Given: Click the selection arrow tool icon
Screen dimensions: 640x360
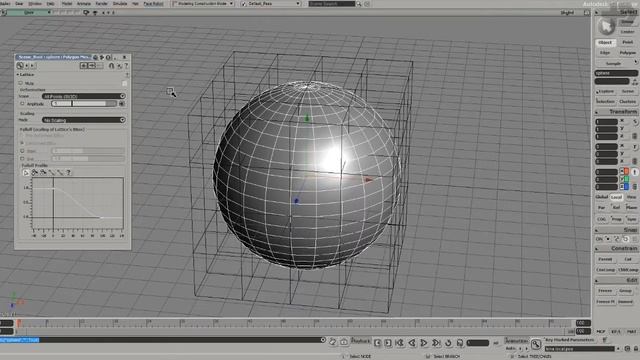Looking at the screenshot, I should coord(606,27).
